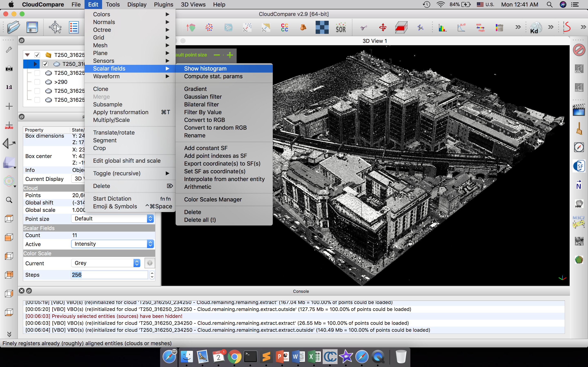Click the Open file folder icon
Viewport: 588px width, 367px height.
[13, 27]
